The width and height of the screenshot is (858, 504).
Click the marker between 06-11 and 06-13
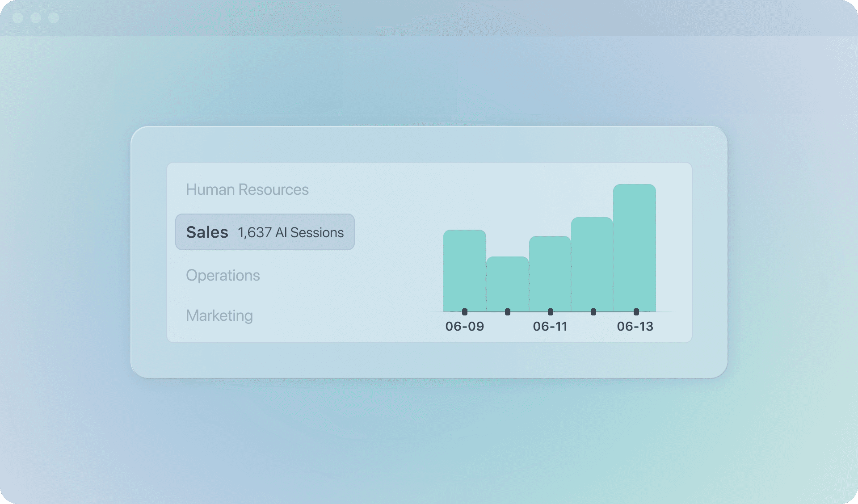click(x=593, y=312)
